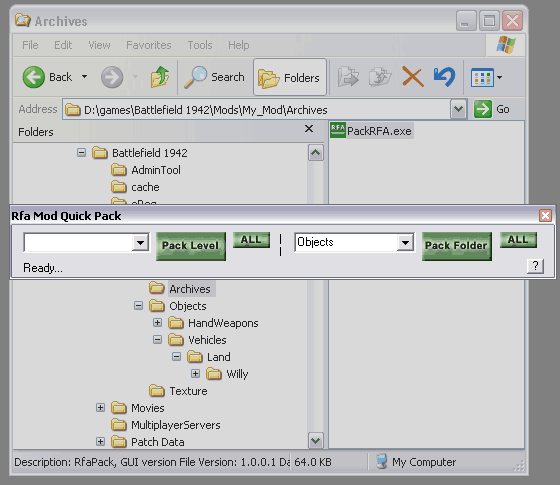This screenshot has height=485, width=560.
Task: Collapse the Land tree node
Action: pos(176,356)
